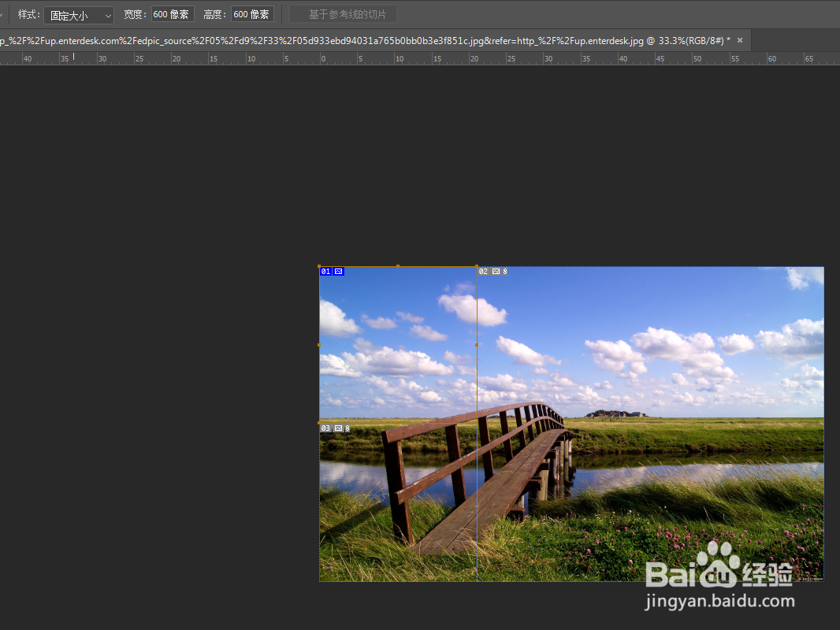Click the link icon next to slice 02
840x630 pixels.
tap(504, 272)
